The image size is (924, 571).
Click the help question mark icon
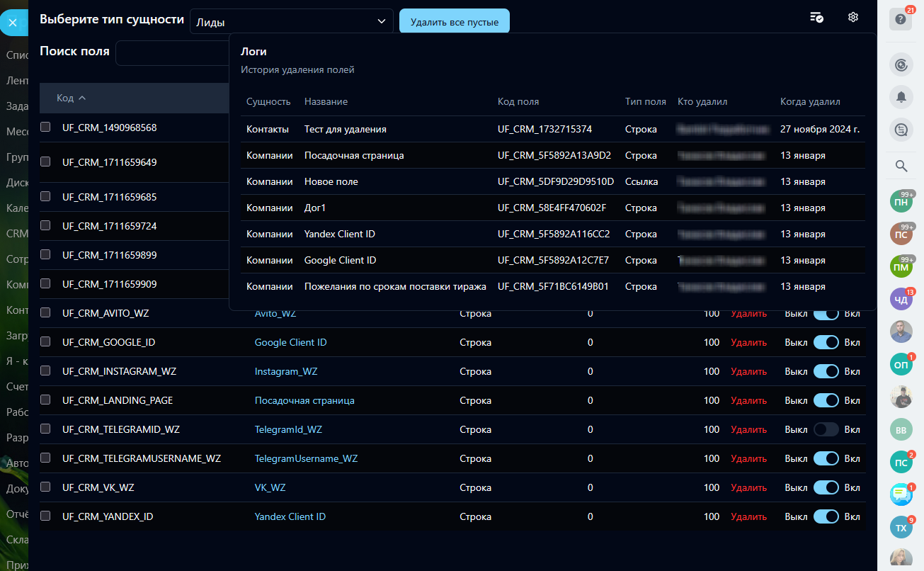[x=901, y=20]
